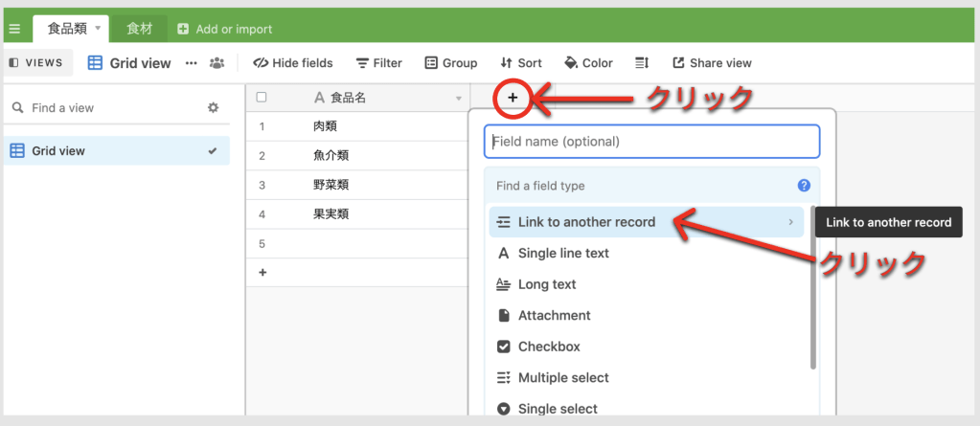Click the Field name input box
Viewport: 980px width, 426px height.
tap(651, 142)
